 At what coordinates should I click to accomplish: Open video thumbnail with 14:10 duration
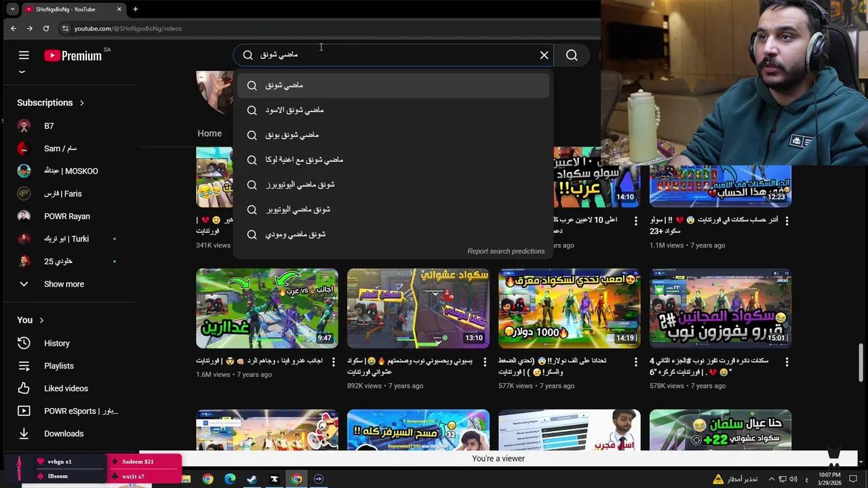tap(597, 178)
